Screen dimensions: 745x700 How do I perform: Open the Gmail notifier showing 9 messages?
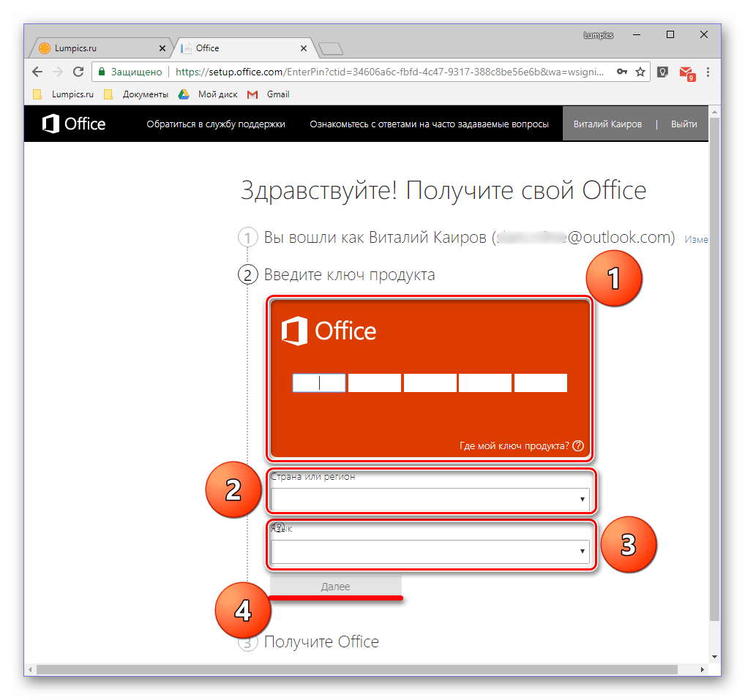(x=687, y=72)
